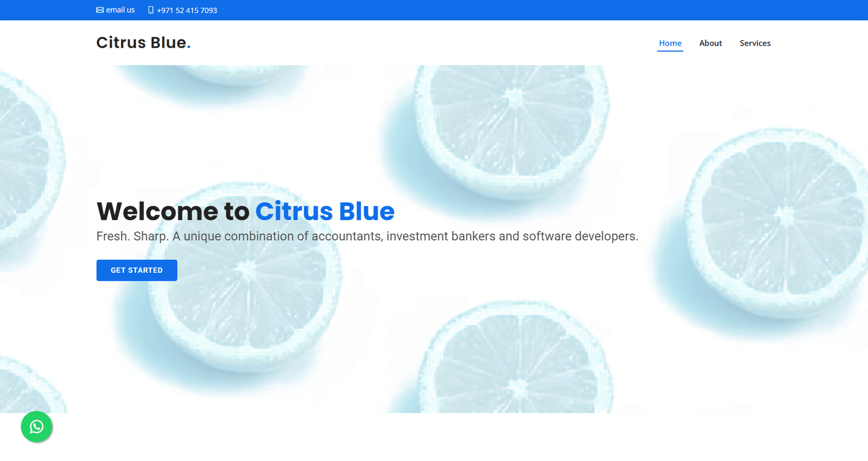Open the Services menu item
Image resolution: width=868 pixels, height=461 pixels.
click(x=755, y=43)
